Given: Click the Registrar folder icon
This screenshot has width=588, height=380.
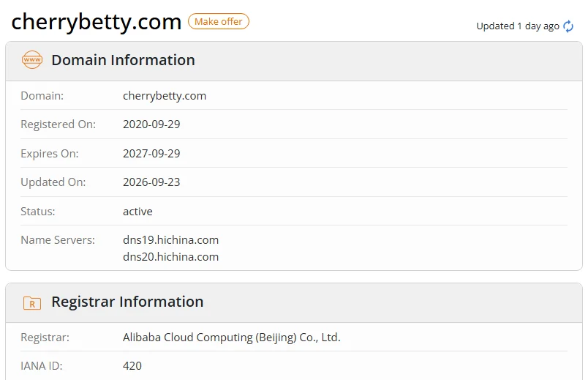Looking at the screenshot, I should [x=32, y=302].
